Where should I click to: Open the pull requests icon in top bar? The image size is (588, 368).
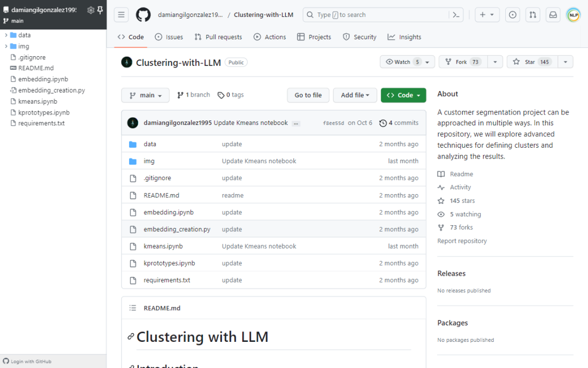tap(532, 15)
